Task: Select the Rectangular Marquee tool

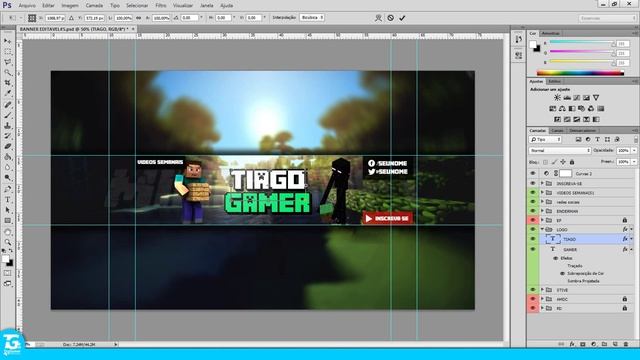Action: (x=8, y=52)
